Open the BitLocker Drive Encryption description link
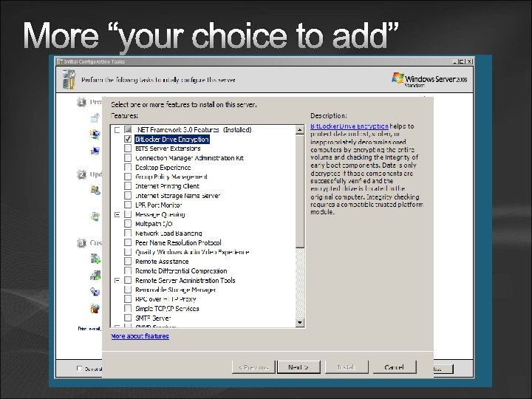This screenshot has height=399, width=532. [x=349, y=126]
